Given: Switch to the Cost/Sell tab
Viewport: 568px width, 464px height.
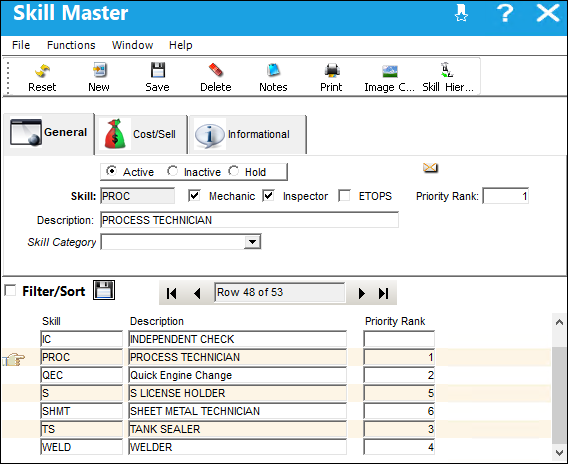Looking at the screenshot, I should point(141,134).
